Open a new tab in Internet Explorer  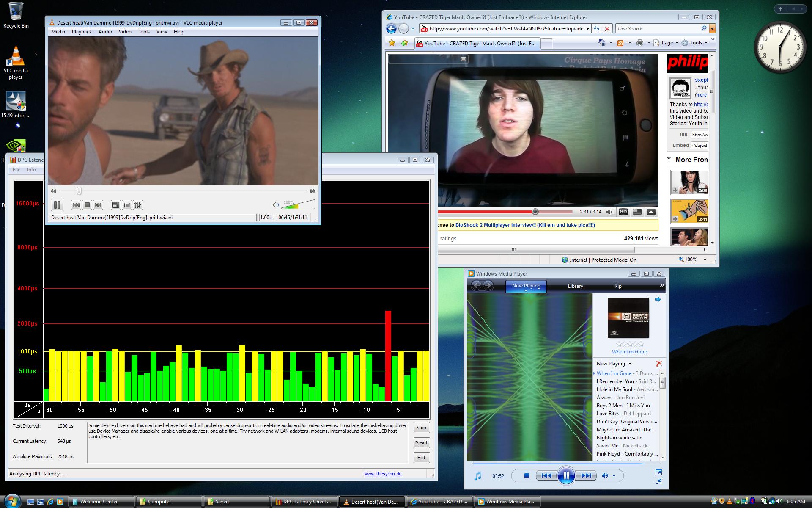coord(547,43)
